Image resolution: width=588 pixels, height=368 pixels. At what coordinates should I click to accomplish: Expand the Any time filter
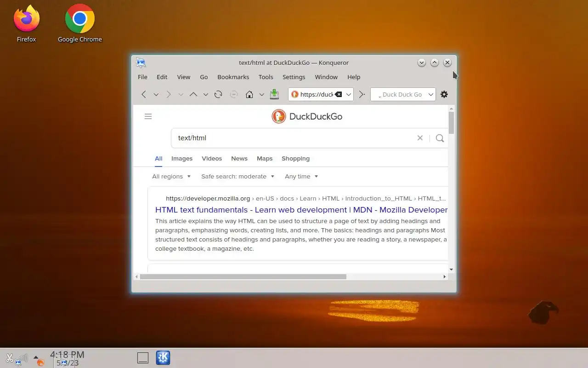click(x=301, y=177)
